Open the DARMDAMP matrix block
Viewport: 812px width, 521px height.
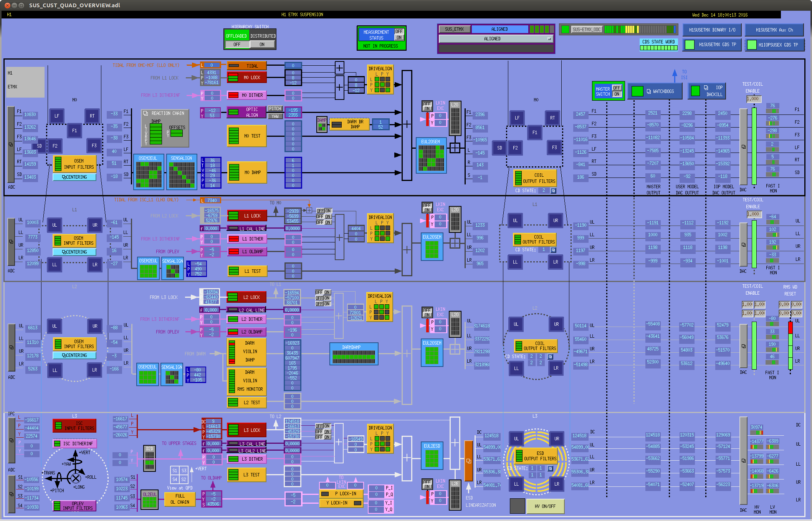[354, 354]
